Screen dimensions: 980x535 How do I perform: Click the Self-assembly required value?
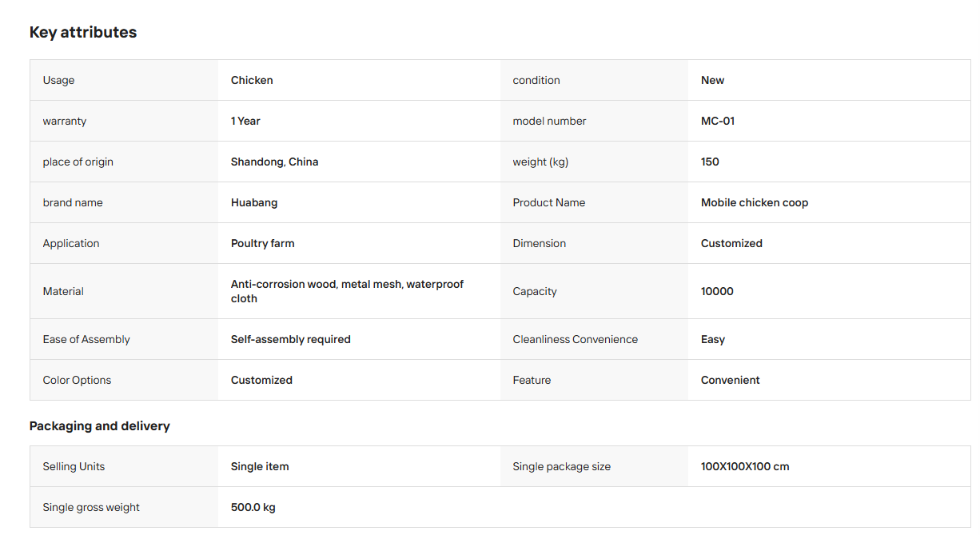[x=291, y=339]
